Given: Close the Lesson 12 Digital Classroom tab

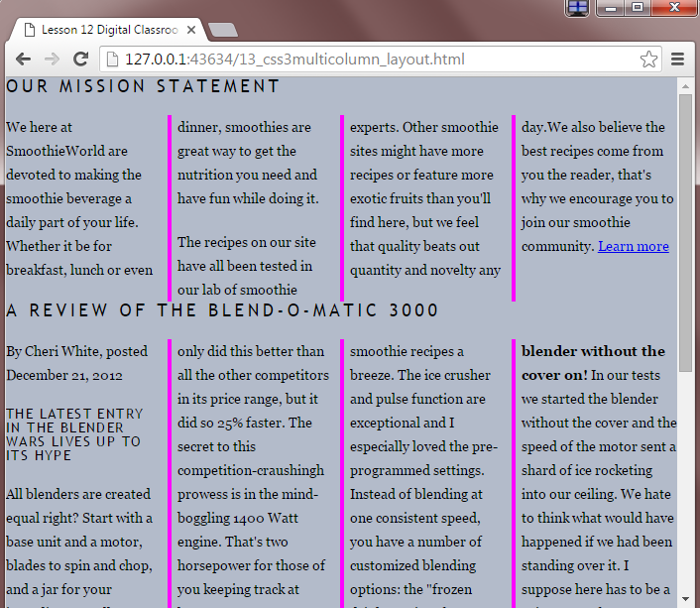Looking at the screenshot, I should tap(189, 30).
